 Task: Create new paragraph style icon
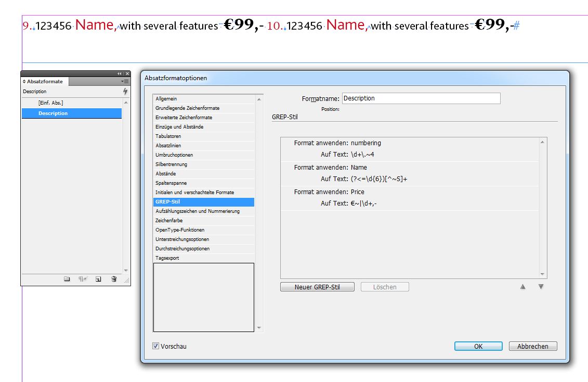(98, 279)
